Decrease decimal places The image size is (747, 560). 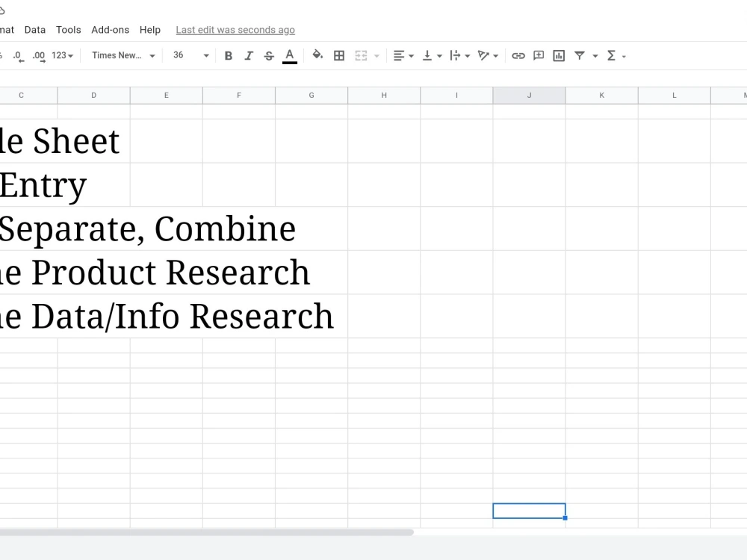(18, 56)
